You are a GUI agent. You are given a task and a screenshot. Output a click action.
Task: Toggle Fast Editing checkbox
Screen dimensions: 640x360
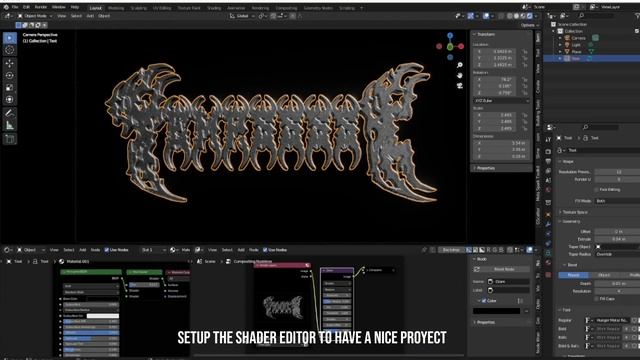click(596, 190)
